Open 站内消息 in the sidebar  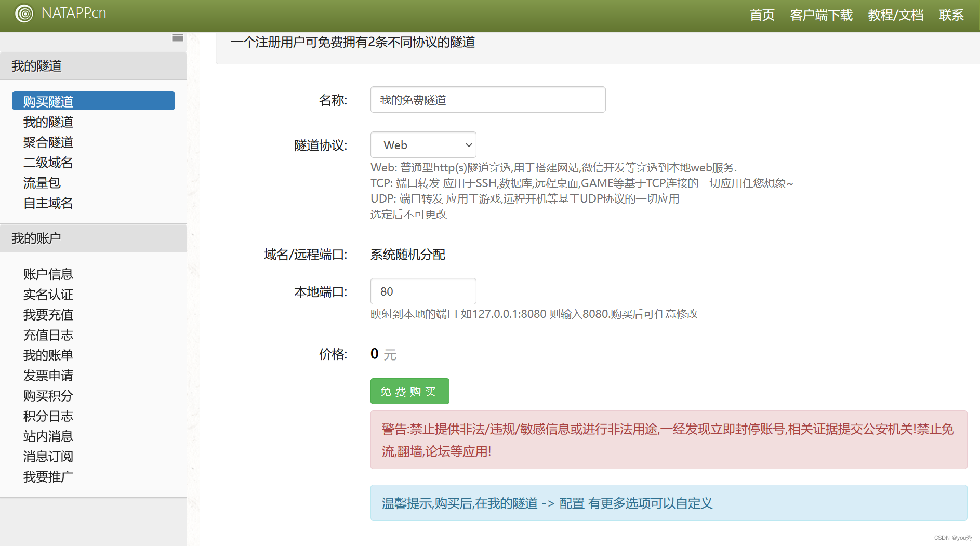[x=48, y=436]
